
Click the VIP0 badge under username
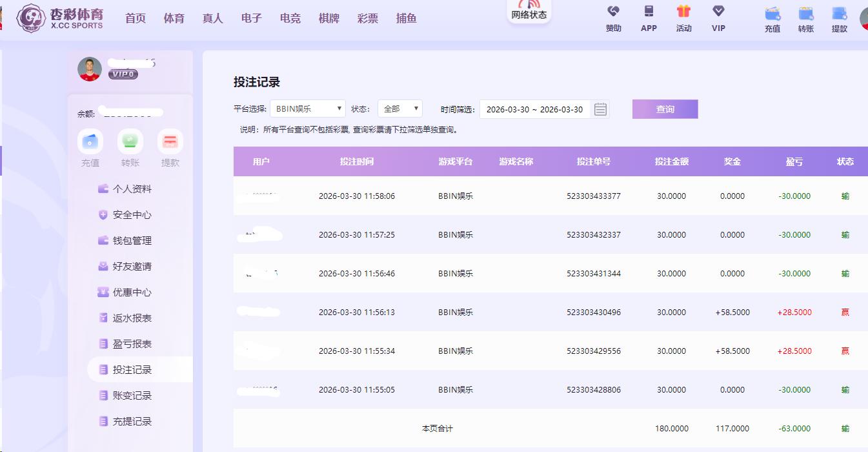click(x=123, y=74)
